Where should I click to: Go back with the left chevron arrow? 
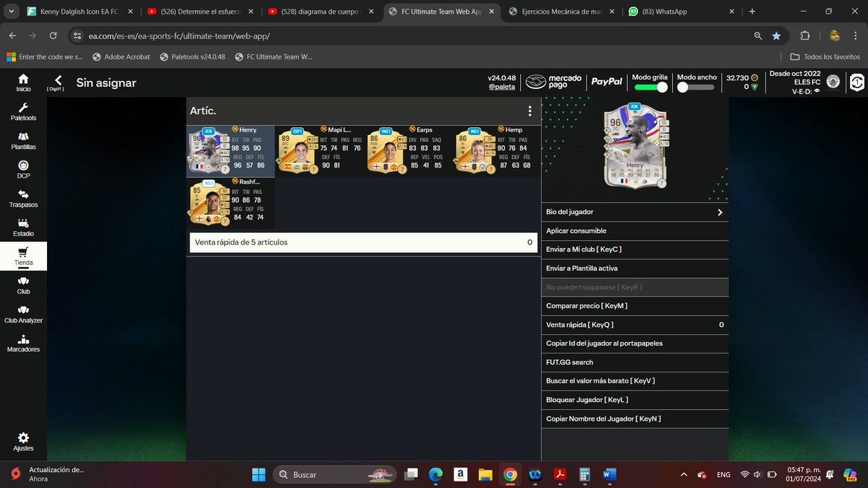58,81
